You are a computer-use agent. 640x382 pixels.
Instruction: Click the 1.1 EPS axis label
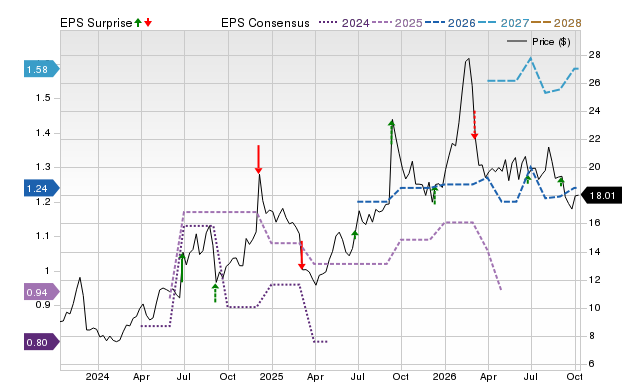[x=43, y=236]
